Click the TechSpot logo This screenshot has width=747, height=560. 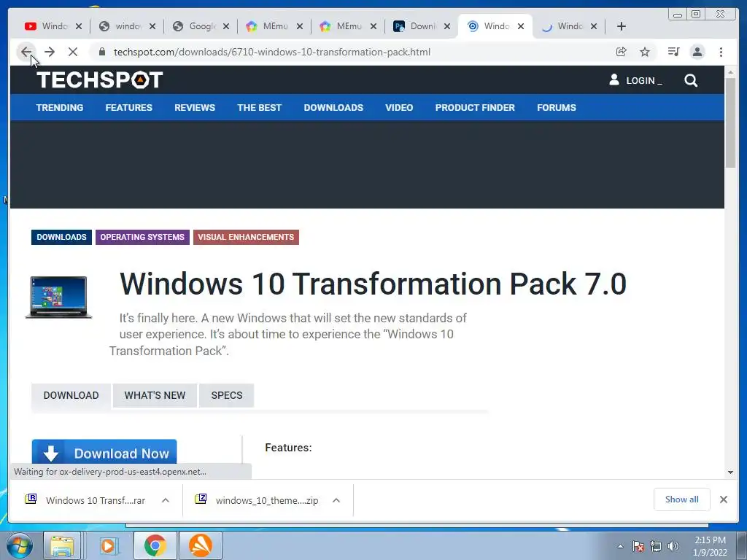(x=99, y=79)
